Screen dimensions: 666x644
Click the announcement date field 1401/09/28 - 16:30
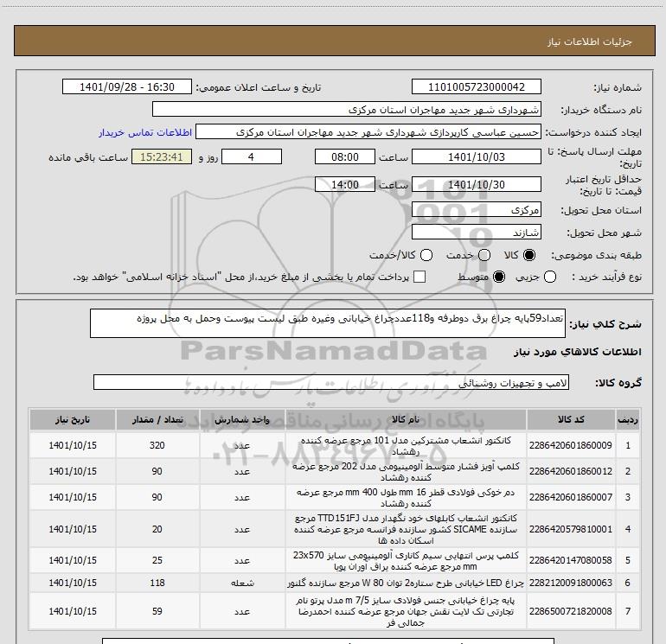[127, 86]
